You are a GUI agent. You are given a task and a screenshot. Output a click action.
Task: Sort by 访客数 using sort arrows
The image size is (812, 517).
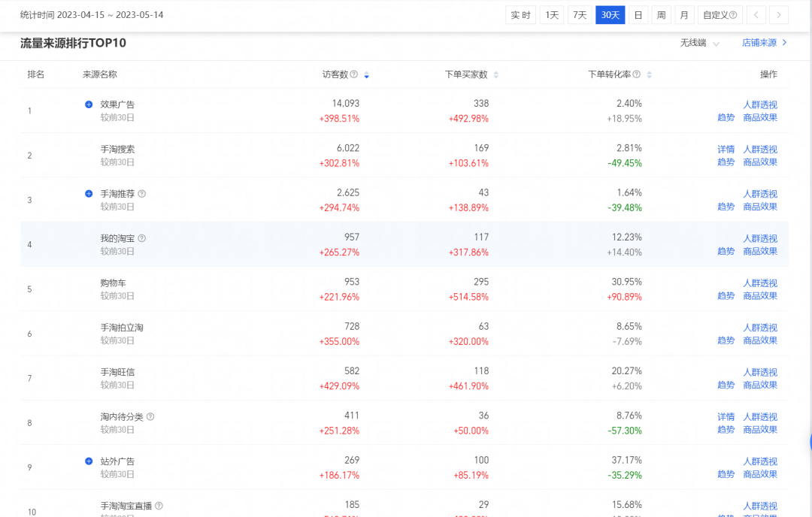point(366,75)
